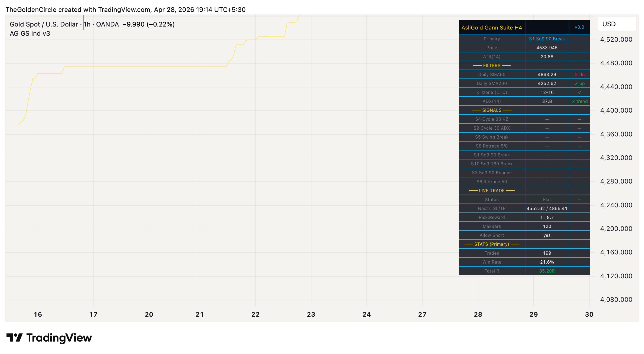
Task: Click the AsliGold Gann Suite H4 panel header
Action: [x=492, y=27]
